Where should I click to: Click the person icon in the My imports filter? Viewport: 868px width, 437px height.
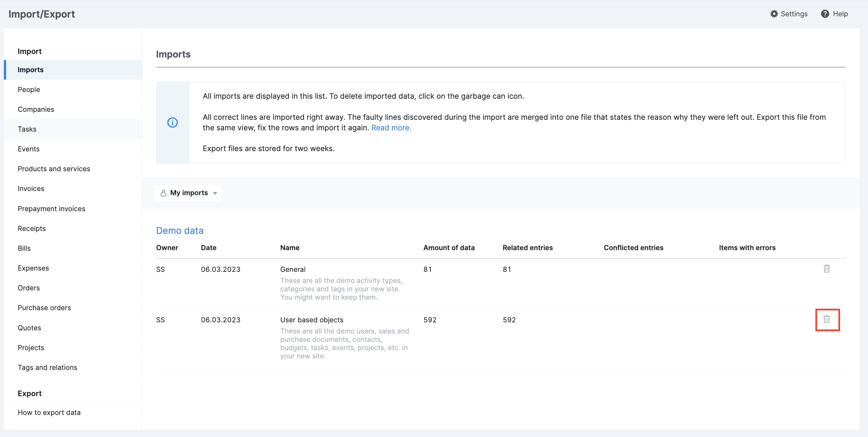(163, 193)
